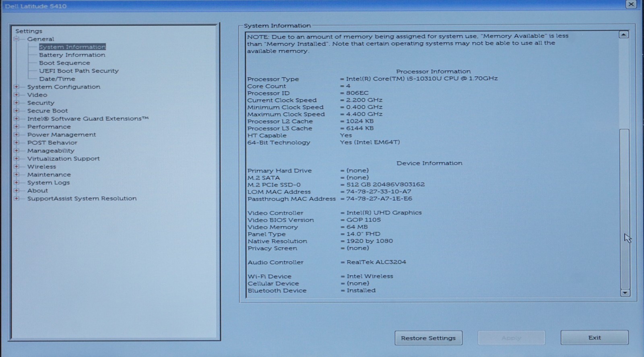644x357 pixels.
Task: Expand the SupportAssist System Resolution node
Action: pyautogui.click(x=17, y=198)
